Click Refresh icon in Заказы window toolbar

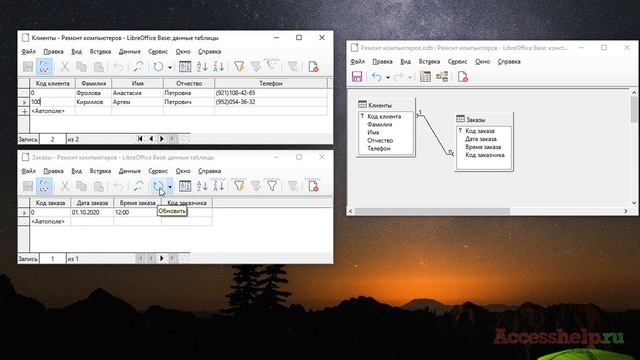click(x=158, y=187)
